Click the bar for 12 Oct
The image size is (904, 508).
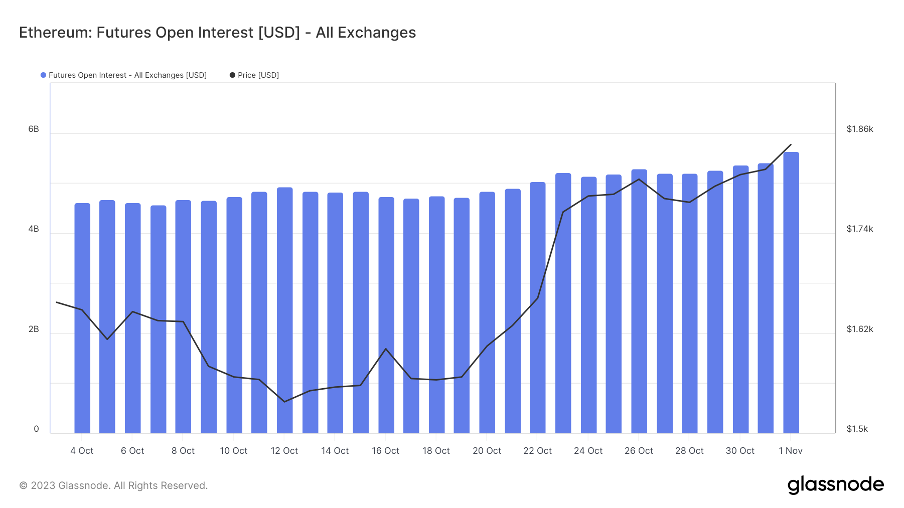coord(285,310)
